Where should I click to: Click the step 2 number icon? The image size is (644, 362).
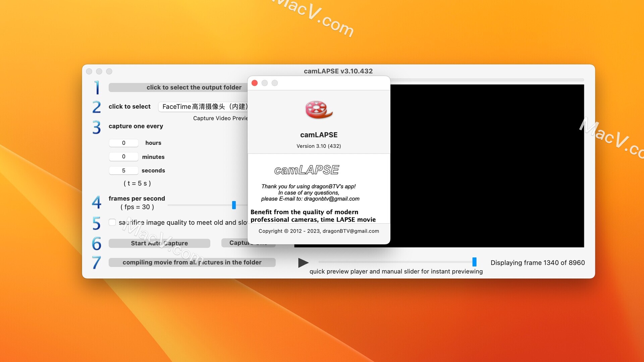[x=97, y=107]
